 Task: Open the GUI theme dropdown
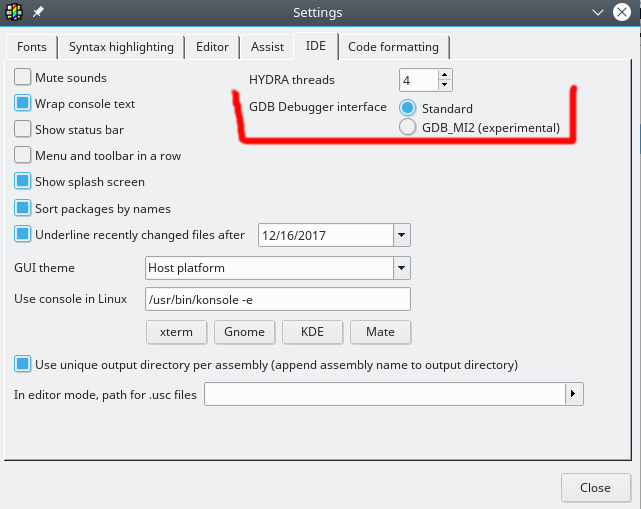[402, 268]
